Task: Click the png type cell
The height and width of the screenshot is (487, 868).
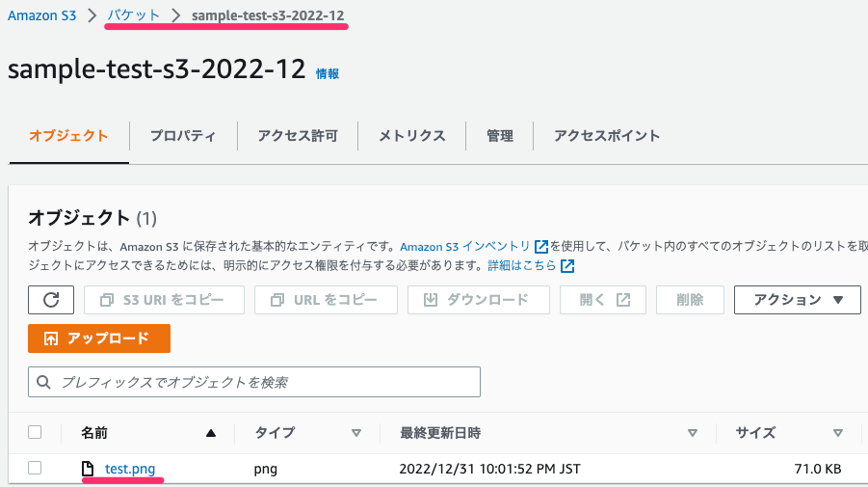Action: [x=266, y=469]
